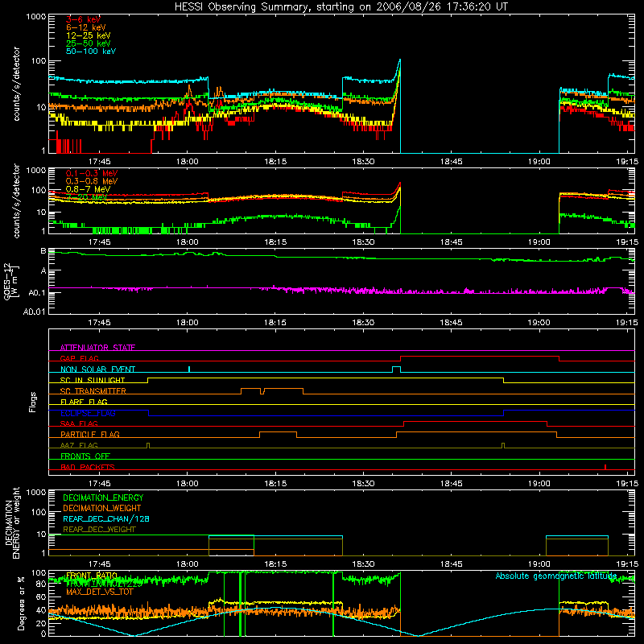Click the FRONT_RATIO legend label
The image size is (644, 644).
pos(92,575)
